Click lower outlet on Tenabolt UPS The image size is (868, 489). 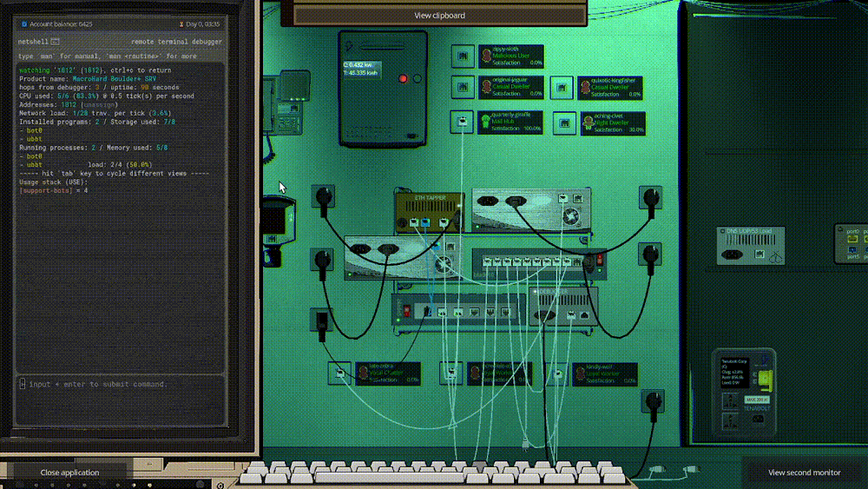pyautogui.click(x=730, y=421)
